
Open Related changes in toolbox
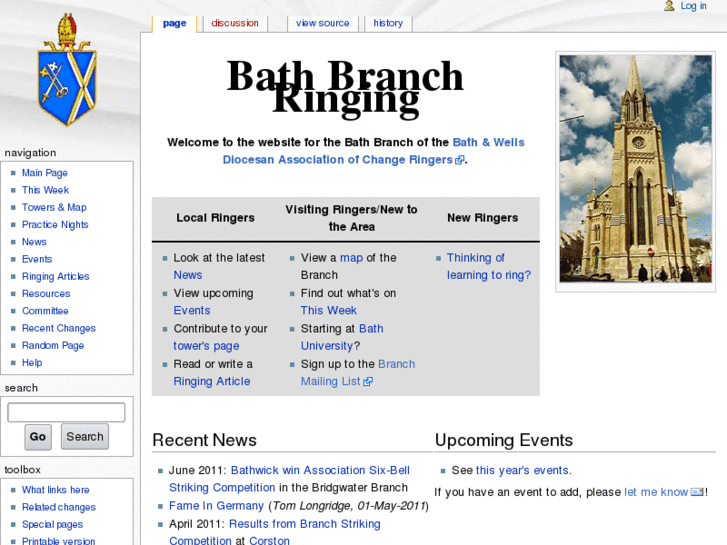(58, 507)
